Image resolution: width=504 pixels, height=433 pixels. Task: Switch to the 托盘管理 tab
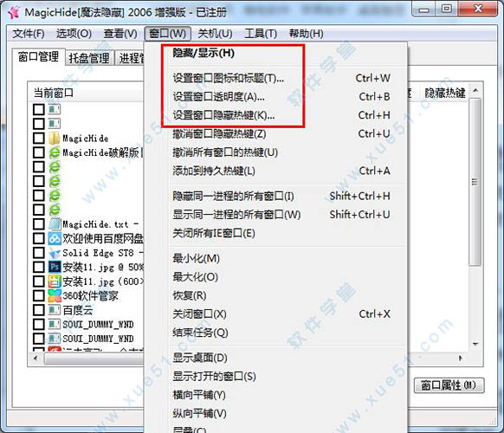(89, 58)
